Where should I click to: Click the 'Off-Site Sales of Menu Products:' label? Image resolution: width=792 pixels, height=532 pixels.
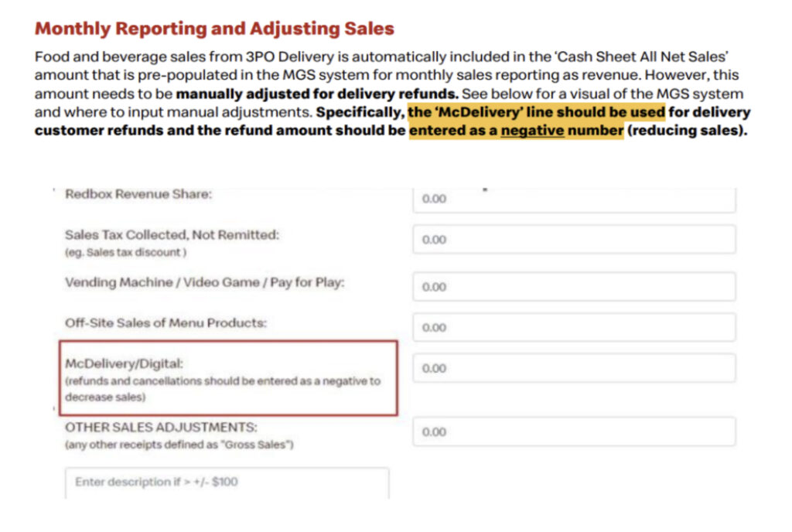[x=166, y=322]
